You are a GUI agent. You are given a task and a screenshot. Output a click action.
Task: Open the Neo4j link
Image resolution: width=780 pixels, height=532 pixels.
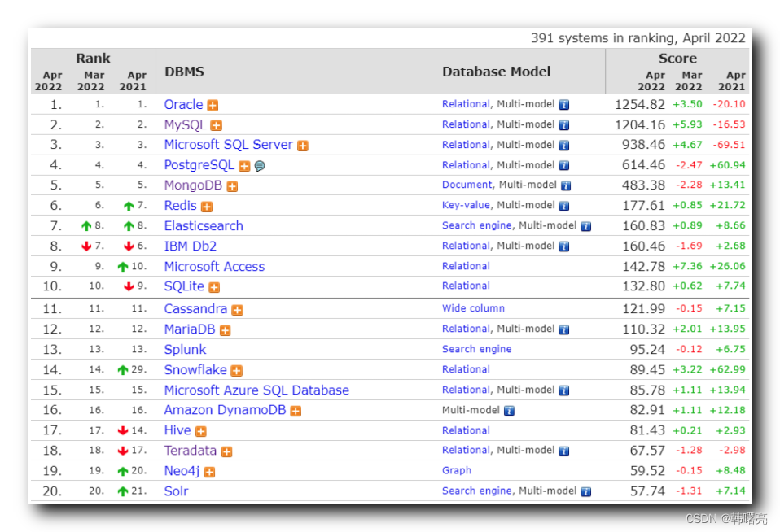182,471
